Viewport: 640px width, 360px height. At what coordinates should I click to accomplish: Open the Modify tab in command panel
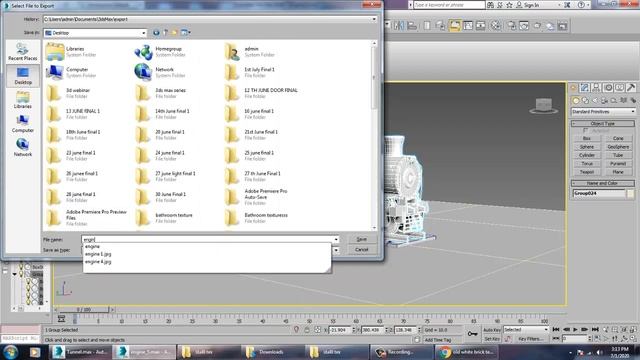(585, 88)
